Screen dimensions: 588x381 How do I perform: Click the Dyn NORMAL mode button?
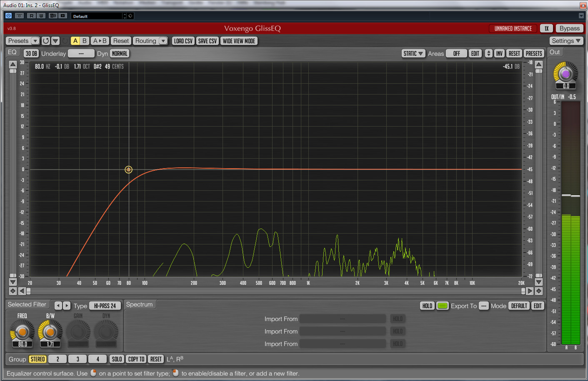pos(120,53)
